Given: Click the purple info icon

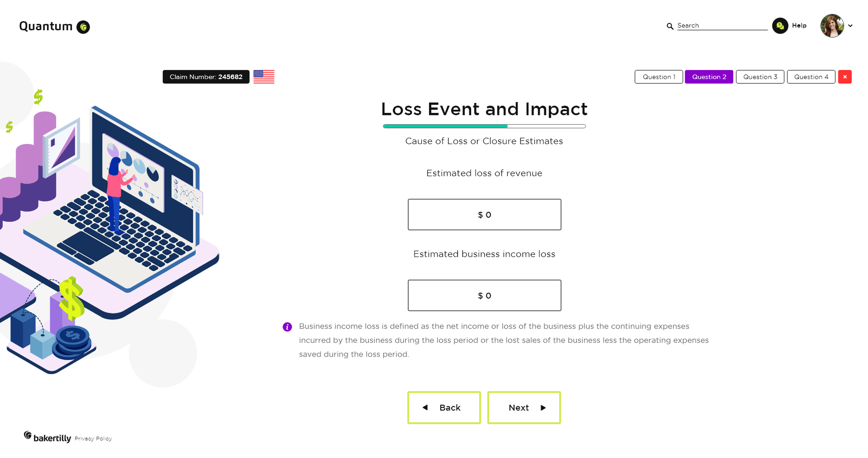Looking at the screenshot, I should [287, 327].
